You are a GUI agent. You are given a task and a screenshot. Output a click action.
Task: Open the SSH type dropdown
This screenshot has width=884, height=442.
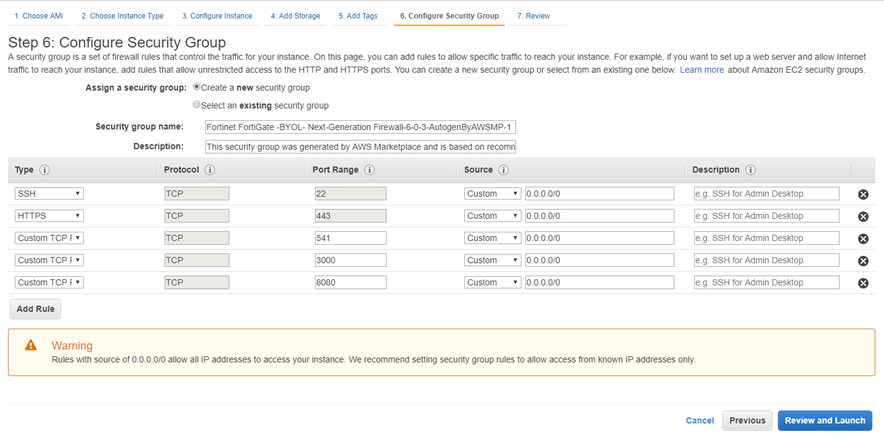(49, 194)
